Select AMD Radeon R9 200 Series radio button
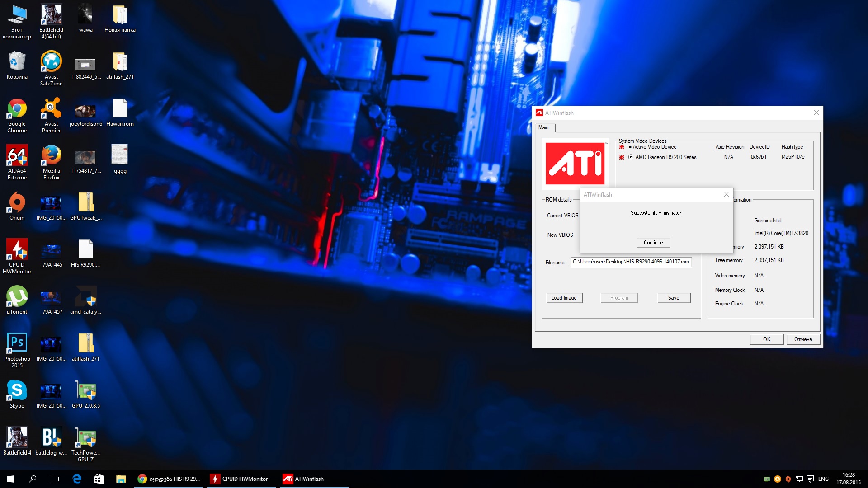 pyautogui.click(x=630, y=157)
